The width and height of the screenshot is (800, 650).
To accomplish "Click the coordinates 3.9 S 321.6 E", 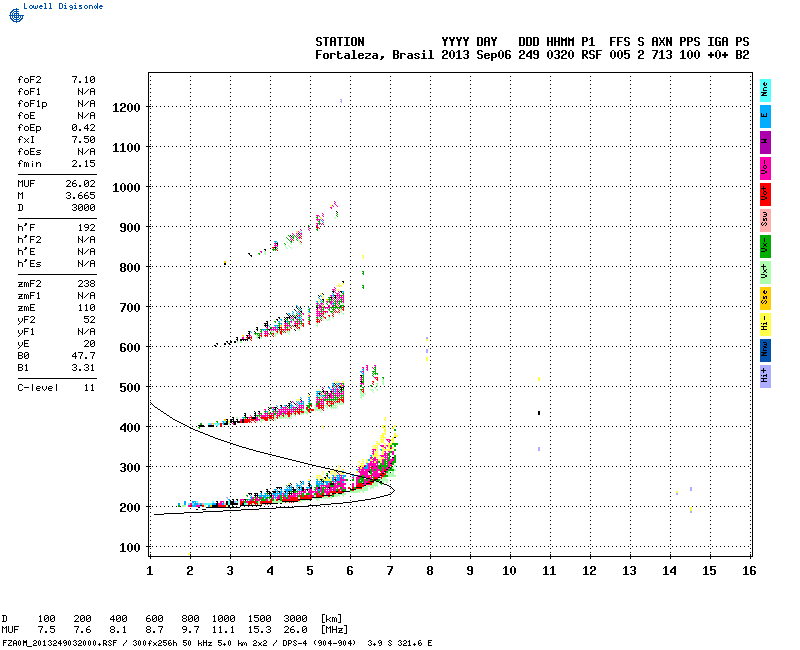I will click(399, 643).
